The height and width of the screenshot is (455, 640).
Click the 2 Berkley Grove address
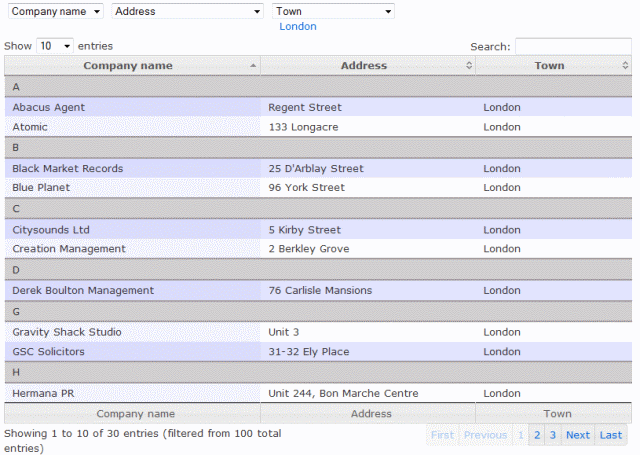click(368, 249)
